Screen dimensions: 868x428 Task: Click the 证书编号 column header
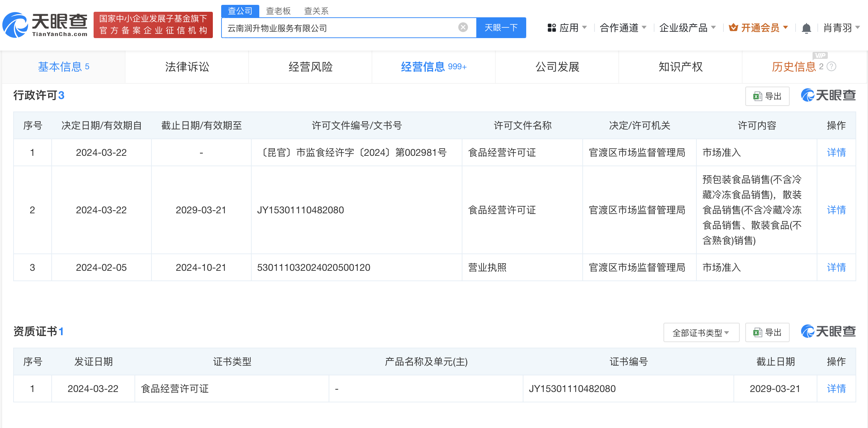click(x=628, y=362)
